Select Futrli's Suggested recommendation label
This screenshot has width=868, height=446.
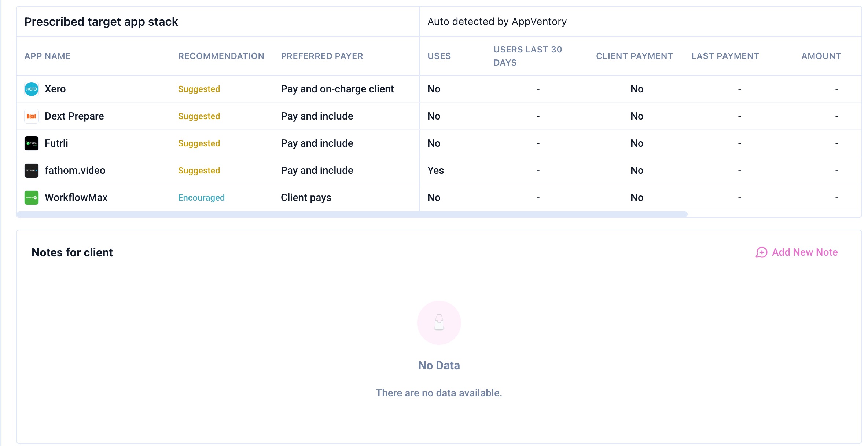point(199,143)
